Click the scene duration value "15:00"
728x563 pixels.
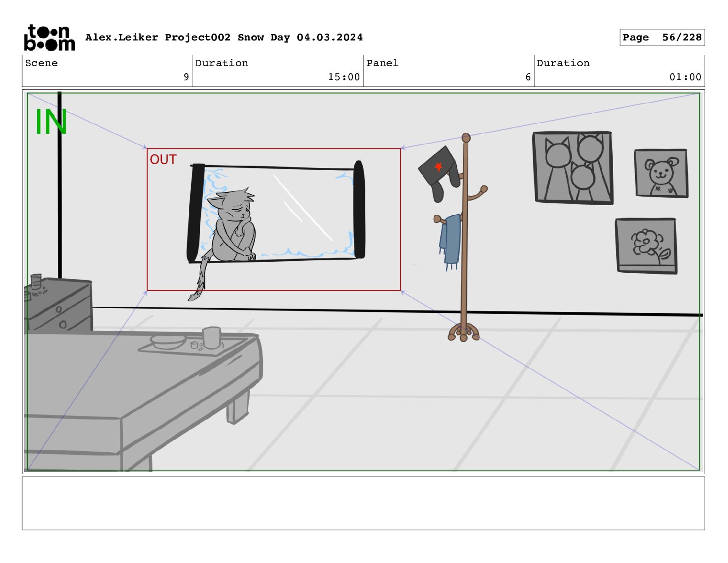point(344,77)
